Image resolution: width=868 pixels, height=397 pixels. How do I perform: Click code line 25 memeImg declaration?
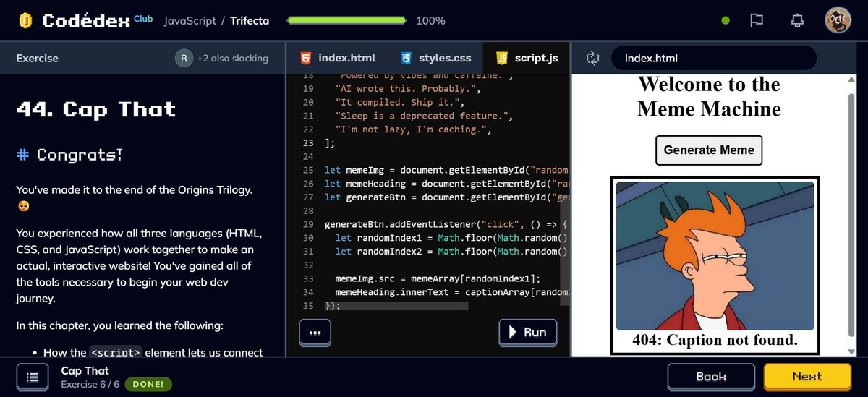point(446,170)
